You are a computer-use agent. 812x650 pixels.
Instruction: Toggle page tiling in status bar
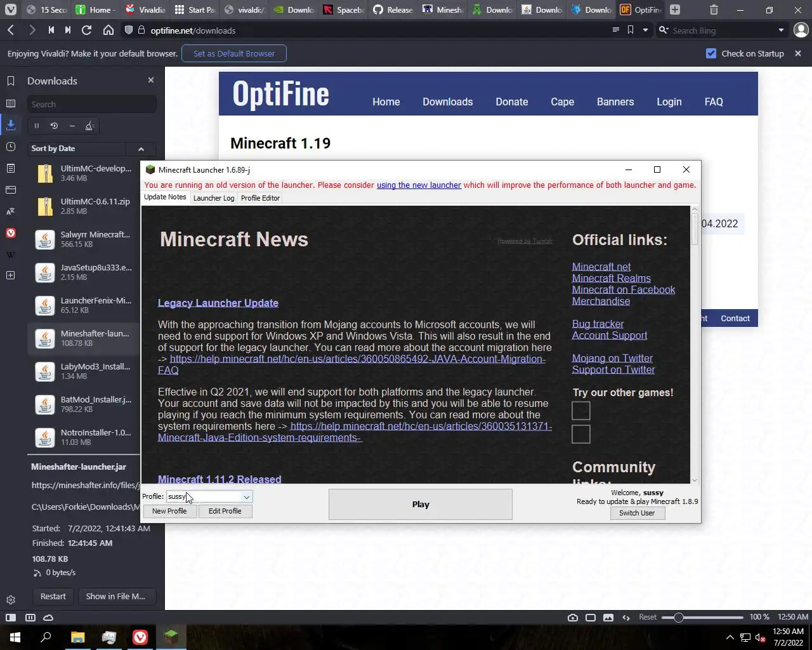(x=30, y=617)
